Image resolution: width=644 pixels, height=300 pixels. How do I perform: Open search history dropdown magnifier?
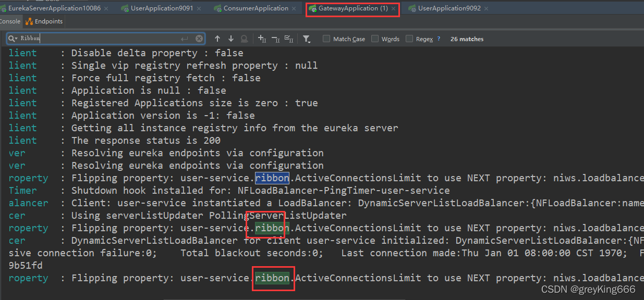[13, 39]
